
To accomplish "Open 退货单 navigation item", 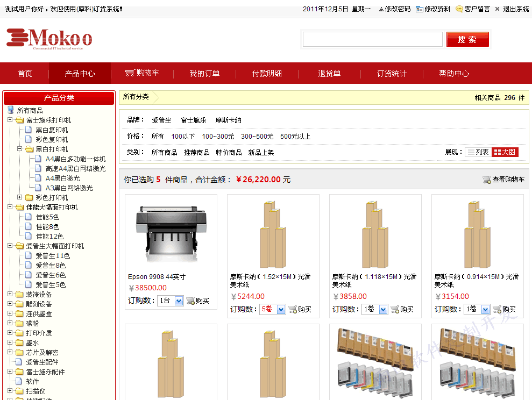I will pyautogui.click(x=329, y=73).
